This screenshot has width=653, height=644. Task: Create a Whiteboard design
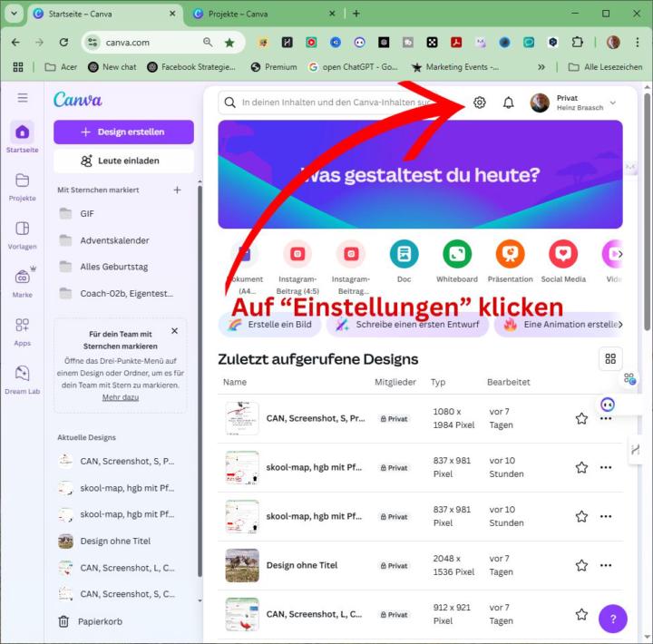pos(457,261)
